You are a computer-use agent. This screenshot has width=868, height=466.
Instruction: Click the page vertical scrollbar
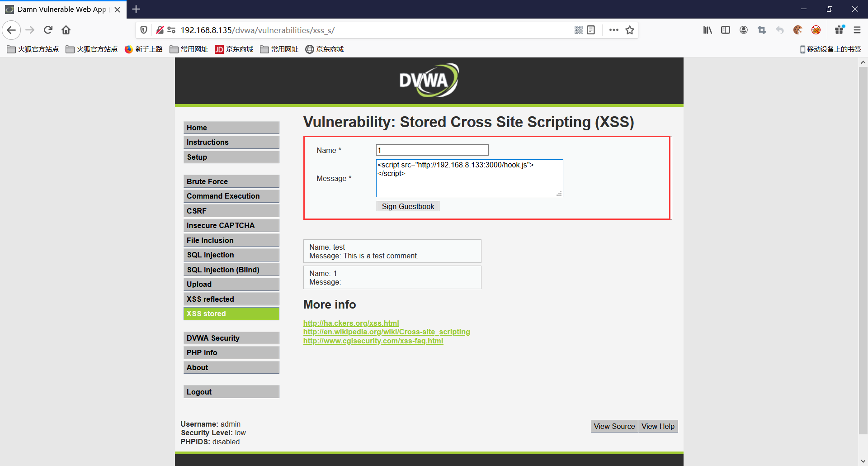(x=863, y=250)
